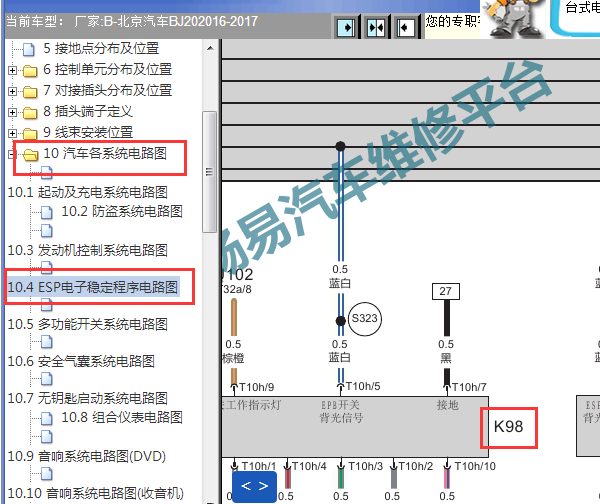600x504 pixels.
Task: Click the blue angle-brackets navigation button
Action: point(254,486)
